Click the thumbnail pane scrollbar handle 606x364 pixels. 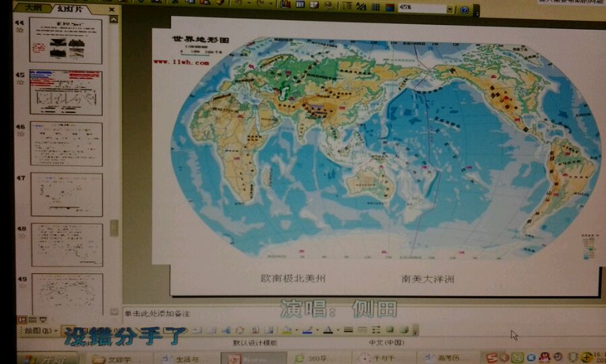coord(114,227)
